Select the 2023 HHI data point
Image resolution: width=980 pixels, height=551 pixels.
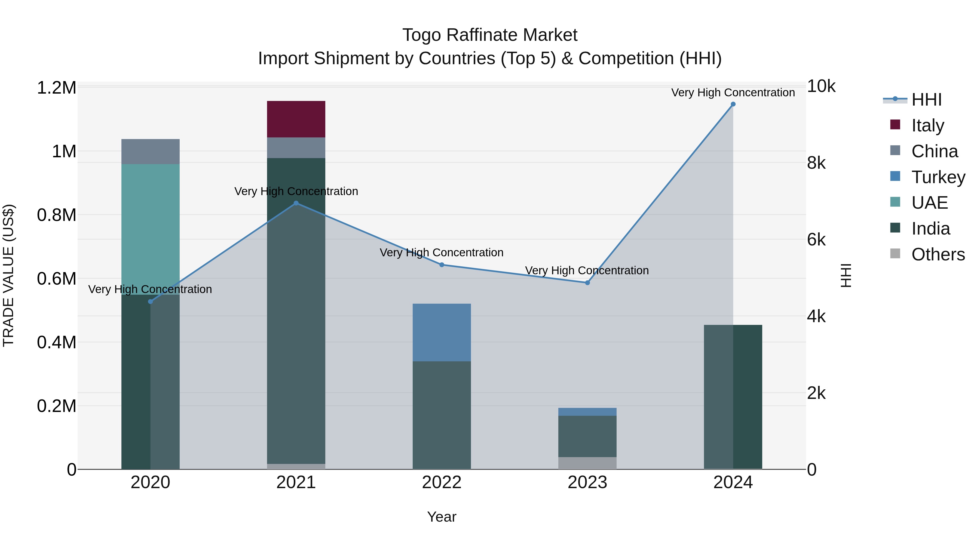point(587,283)
